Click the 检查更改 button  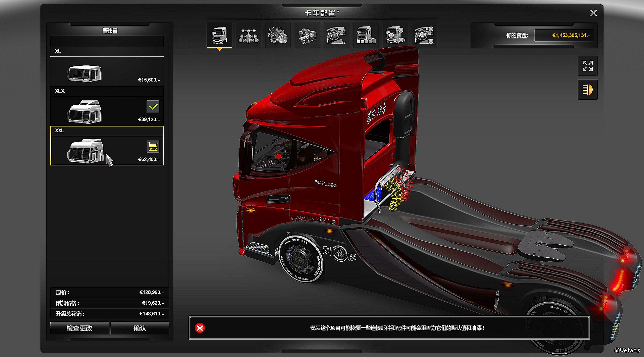(79, 328)
